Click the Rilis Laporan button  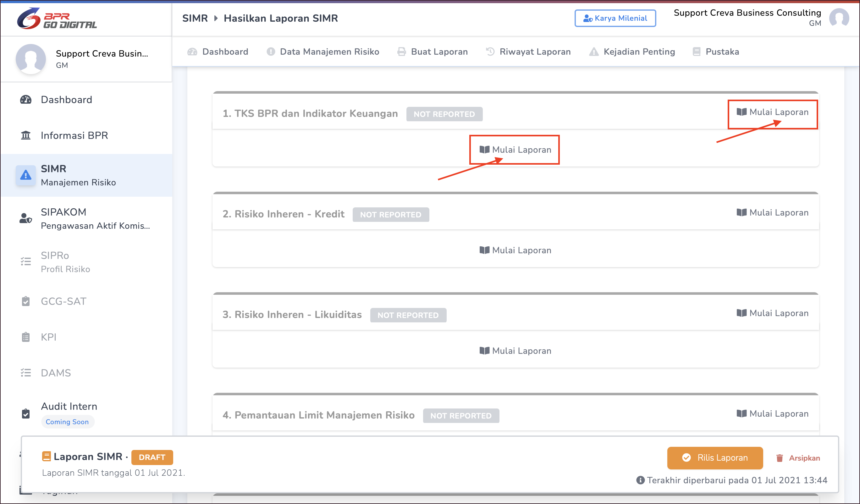coord(715,457)
